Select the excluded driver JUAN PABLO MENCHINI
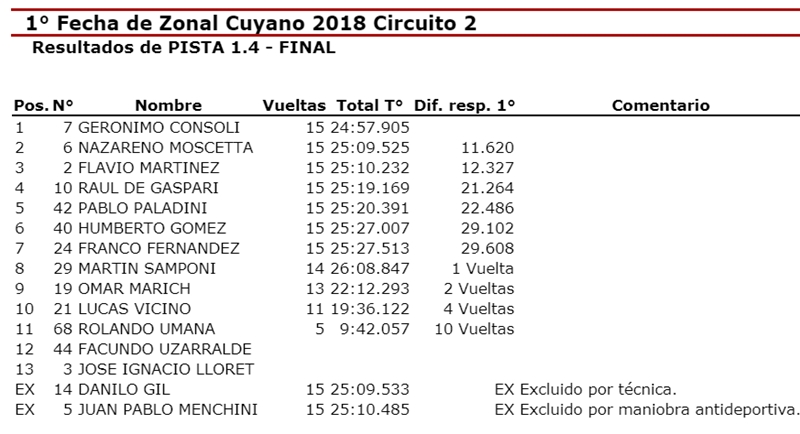800x434 pixels. point(167,408)
